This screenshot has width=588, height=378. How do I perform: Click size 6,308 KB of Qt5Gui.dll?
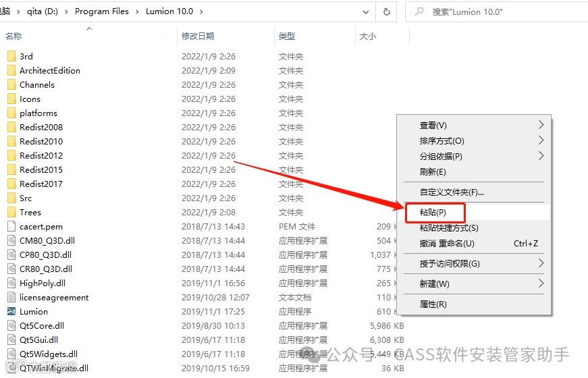387,340
